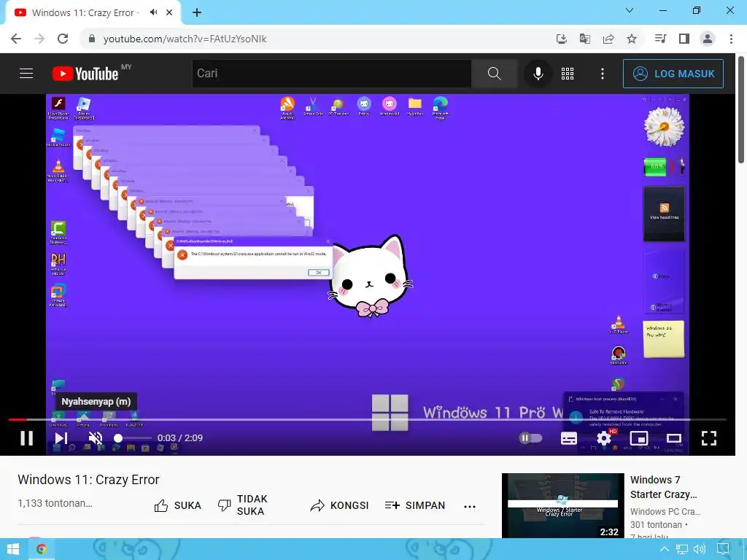The height and width of the screenshot is (560, 747).
Task: Click the LOG MASUK sign-in button
Action: [x=673, y=74]
